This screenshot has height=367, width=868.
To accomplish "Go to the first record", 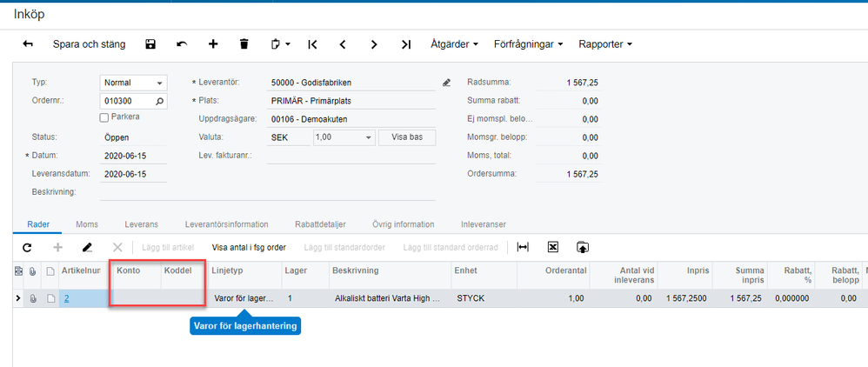I will (x=313, y=43).
